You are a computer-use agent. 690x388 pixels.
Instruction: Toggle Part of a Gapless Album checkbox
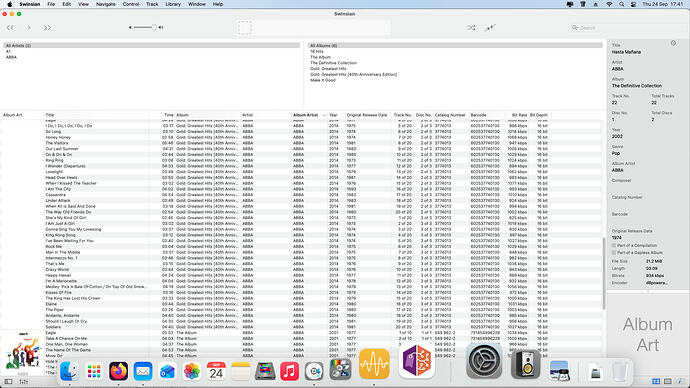pyautogui.click(x=614, y=253)
